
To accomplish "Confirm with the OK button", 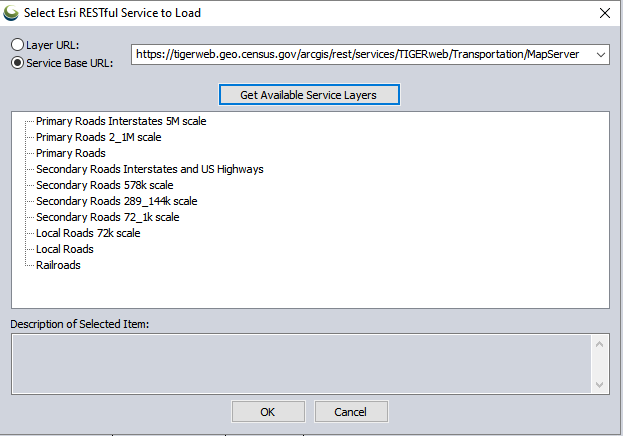I will (x=267, y=412).
